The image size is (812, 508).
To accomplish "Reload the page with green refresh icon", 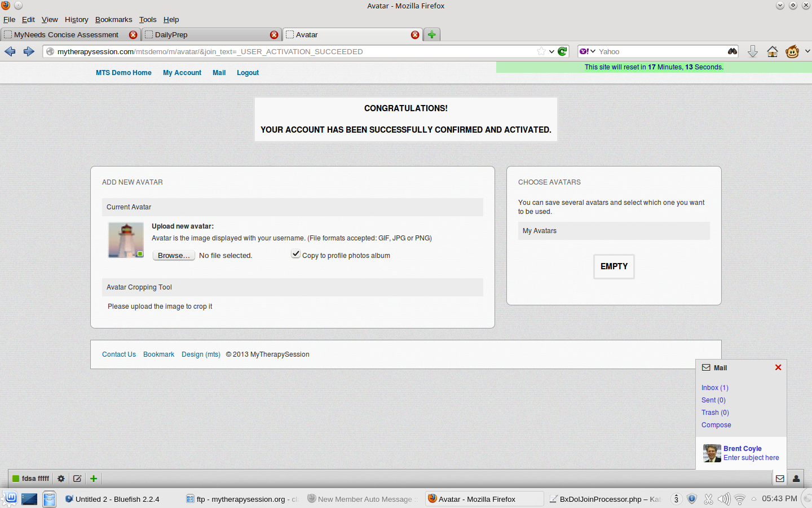I will [x=562, y=51].
